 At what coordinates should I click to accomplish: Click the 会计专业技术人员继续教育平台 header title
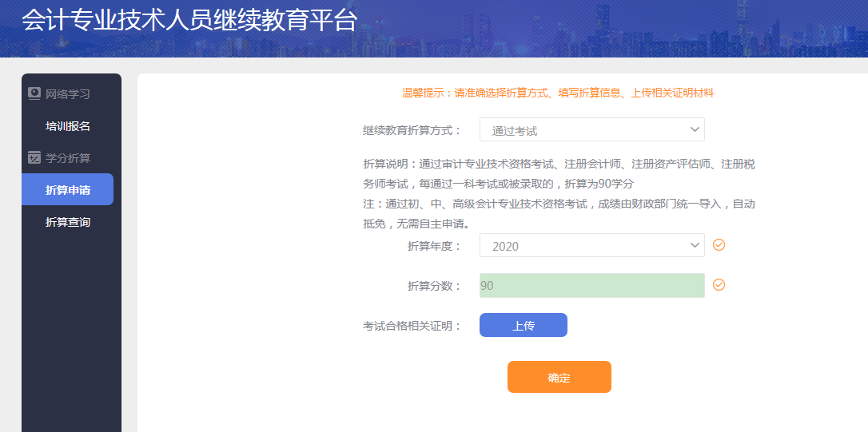pyautogui.click(x=189, y=21)
